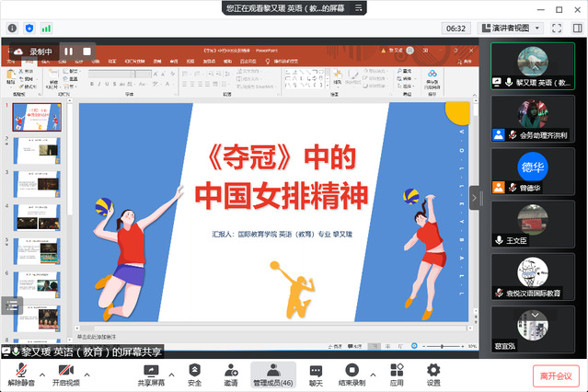Open the 应用 apps icon
Viewport: 588px width, 392px height.
(x=397, y=370)
